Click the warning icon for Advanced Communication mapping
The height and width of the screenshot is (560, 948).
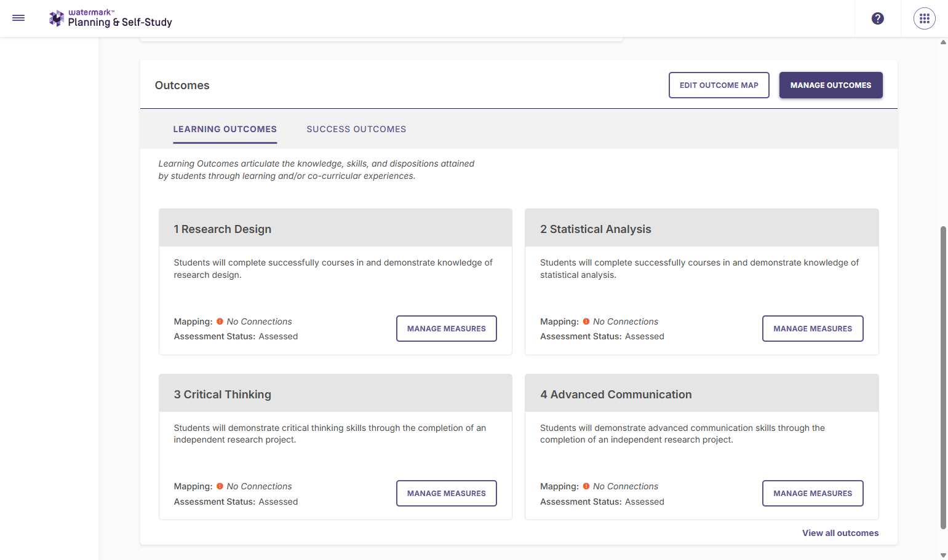586,486
